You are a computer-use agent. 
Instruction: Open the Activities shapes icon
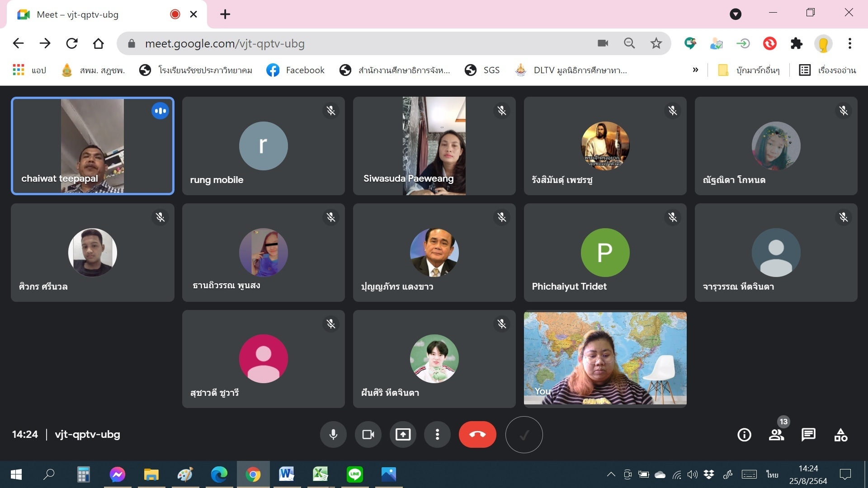click(x=840, y=435)
